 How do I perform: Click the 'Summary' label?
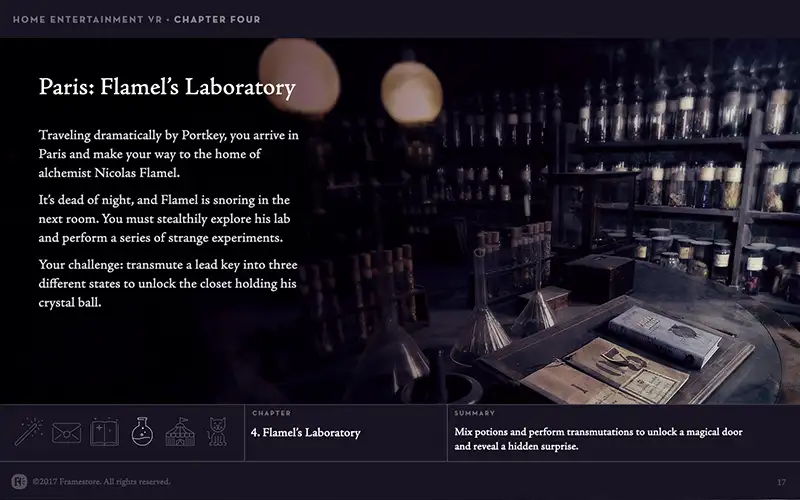tap(474, 413)
